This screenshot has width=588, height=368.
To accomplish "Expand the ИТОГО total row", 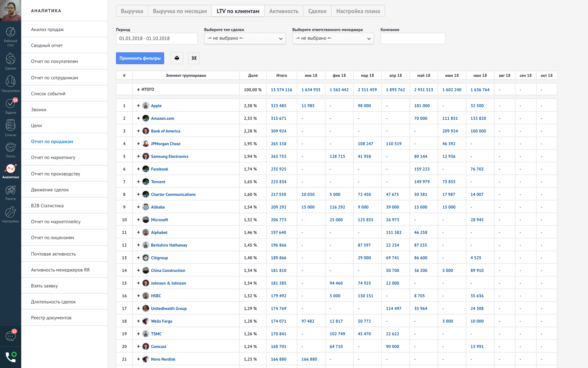I will click(x=138, y=89).
